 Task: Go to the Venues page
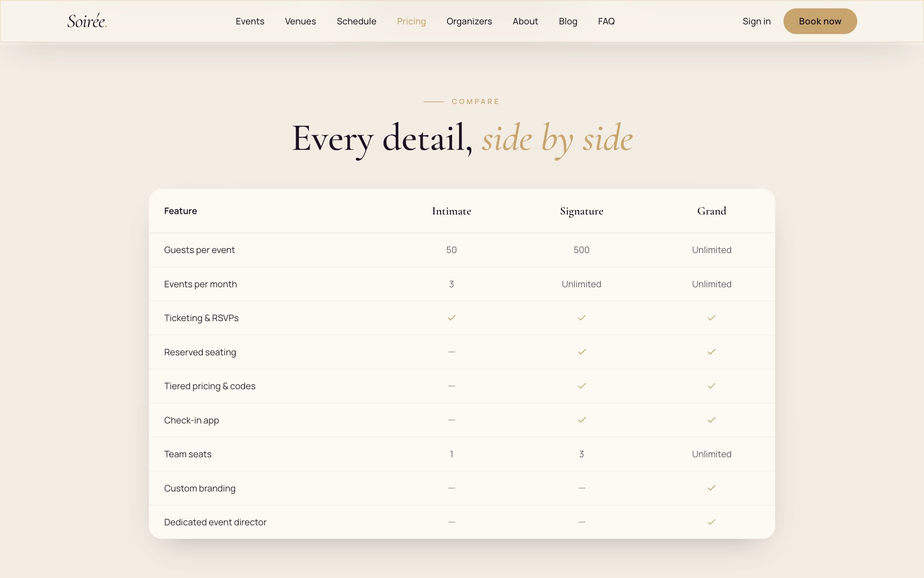point(300,21)
